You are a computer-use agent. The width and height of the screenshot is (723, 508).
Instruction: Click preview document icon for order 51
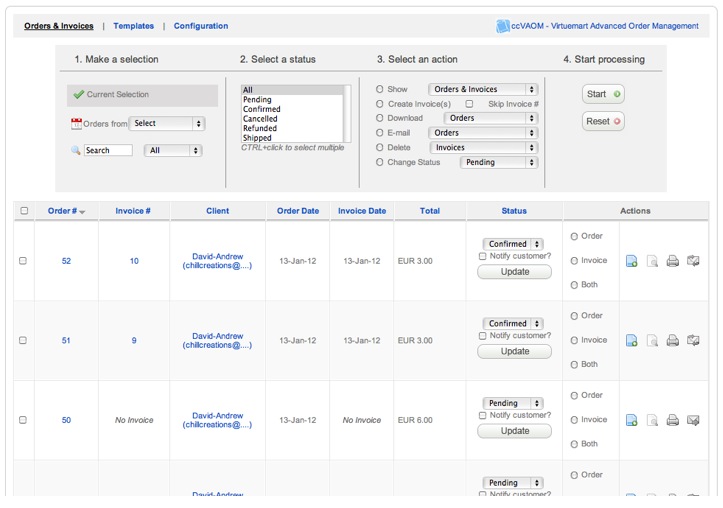pos(652,341)
